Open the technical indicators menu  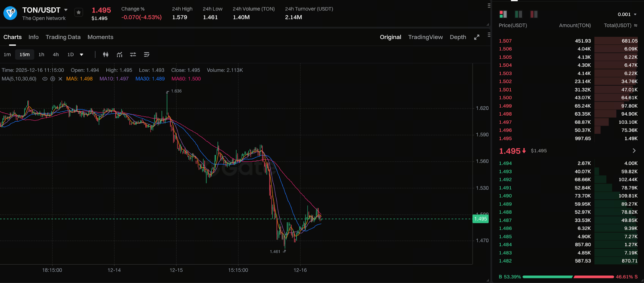120,54
